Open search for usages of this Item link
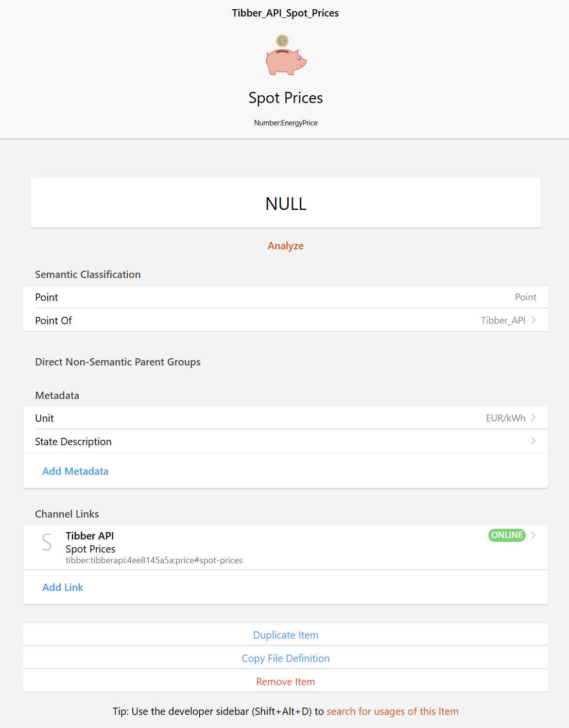Image resolution: width=569 pixels, height=728 pixels. pos(393,711)
